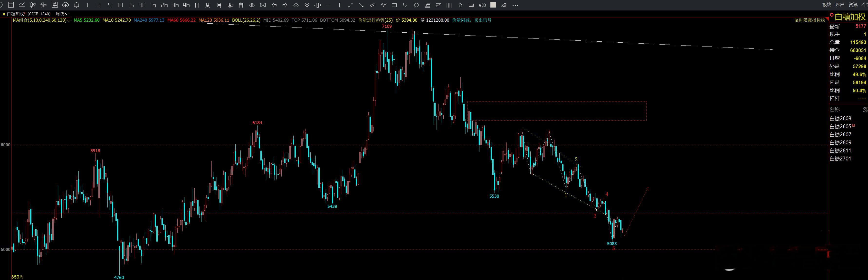Click the drawing color swatch
The width and height of the screenshot is (868, 280).
point(493,5)
